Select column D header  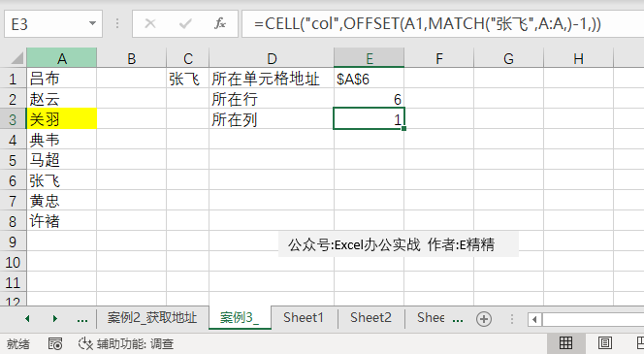point(272,58)
